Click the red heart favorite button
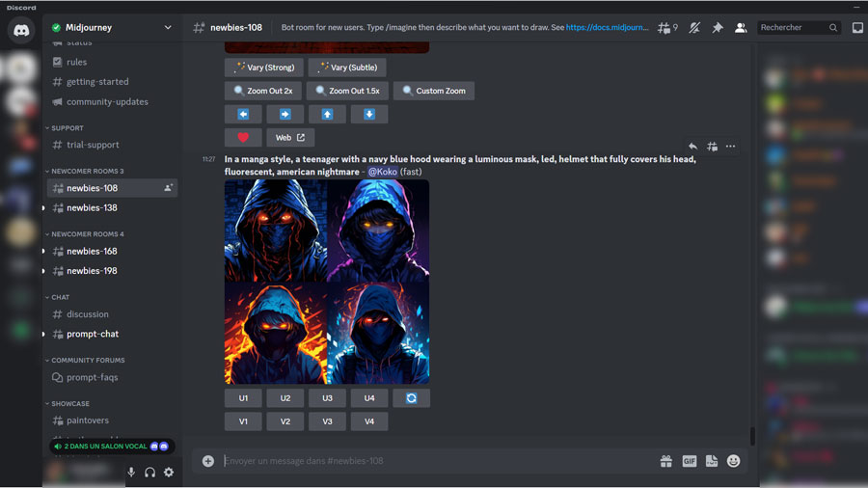The height and width of the screenshot is (488, 868). (x=243, y=138)
